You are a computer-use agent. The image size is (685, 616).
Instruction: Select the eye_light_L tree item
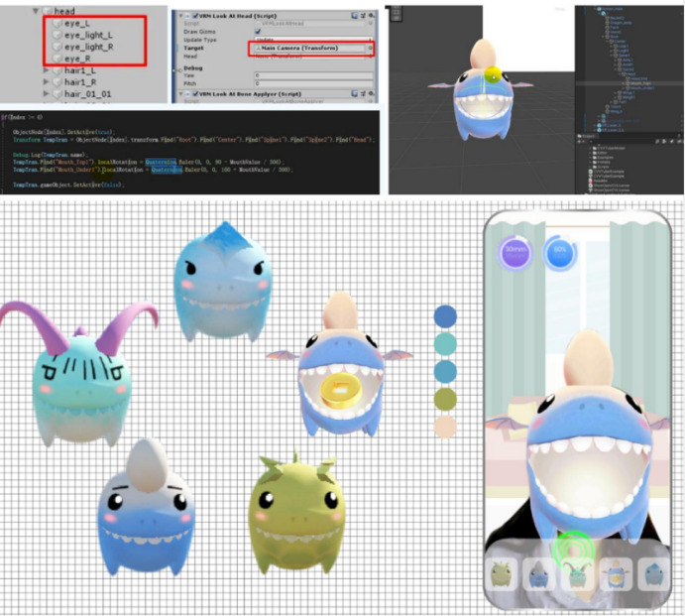click(83, 35)
